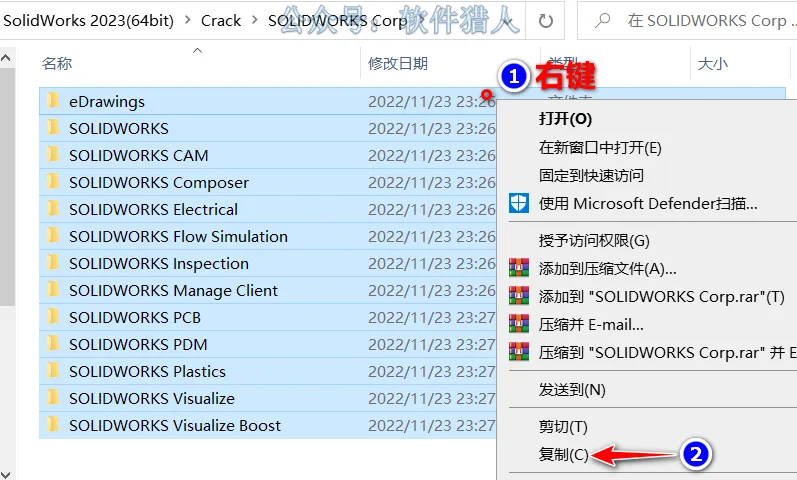Select the SOLIDWORKS Composer folder name
797x480 pixels.
coord(159,183)
